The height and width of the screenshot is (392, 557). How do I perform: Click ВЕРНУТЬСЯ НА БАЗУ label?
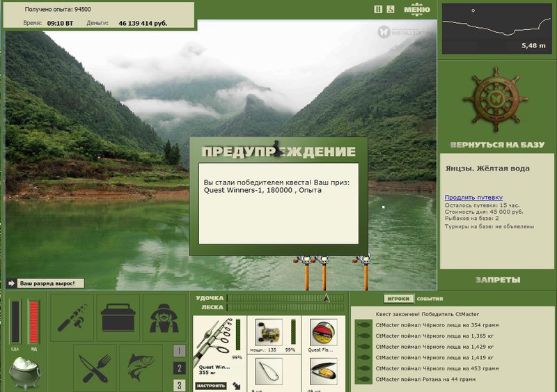click(x=497, y=145)
